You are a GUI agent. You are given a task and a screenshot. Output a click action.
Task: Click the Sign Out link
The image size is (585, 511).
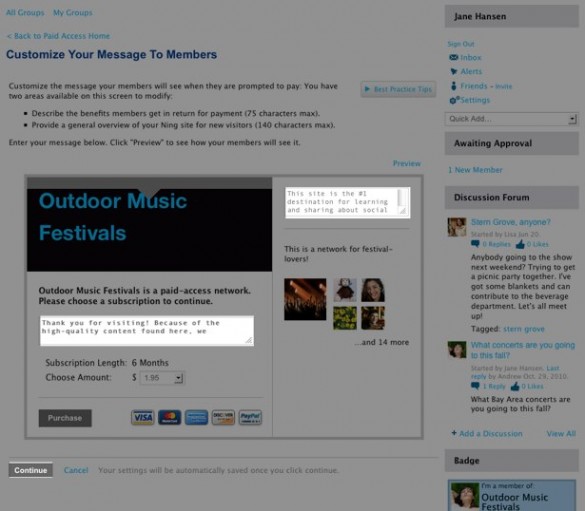tap(461, 44)
